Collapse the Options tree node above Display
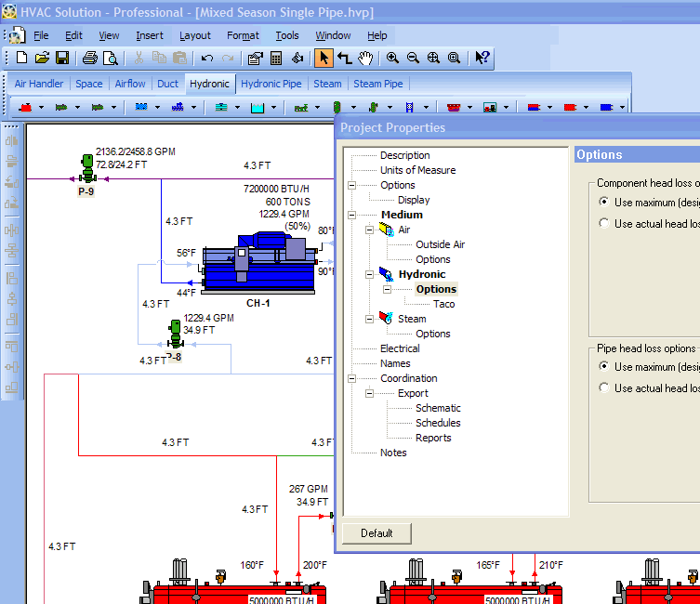The height and width of the screenshot is (604, 700). click(351, 185)
